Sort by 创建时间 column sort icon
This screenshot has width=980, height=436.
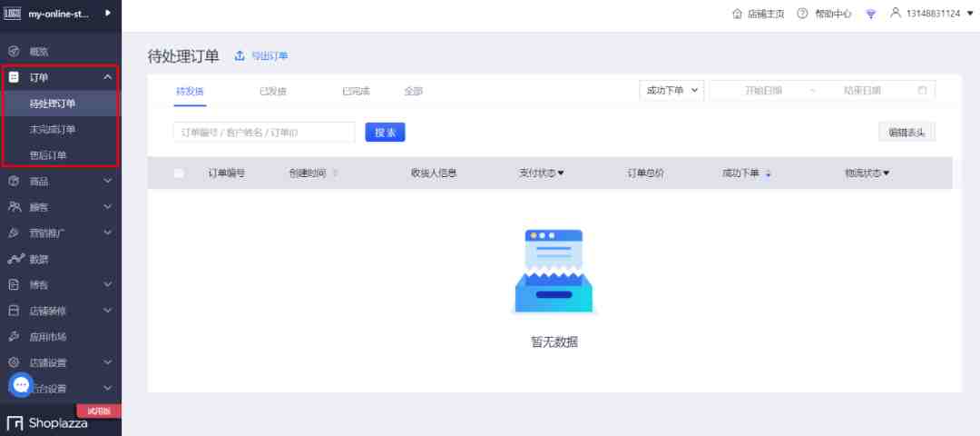pos(335,173)
